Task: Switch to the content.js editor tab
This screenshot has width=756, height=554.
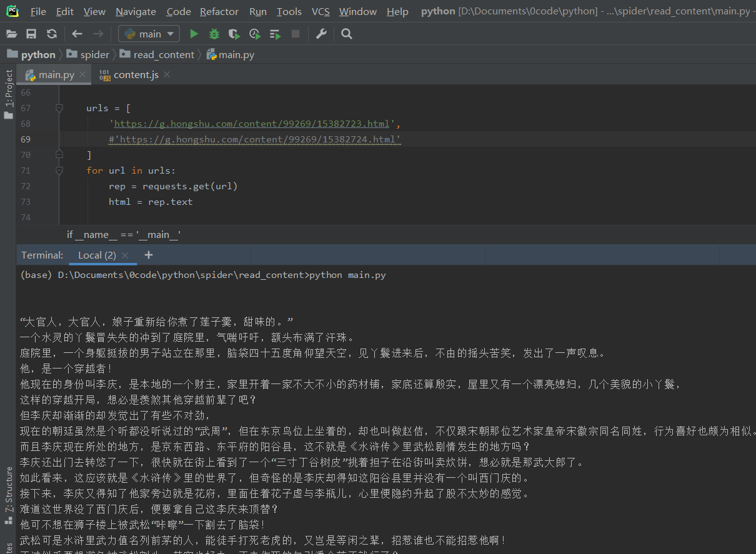Action: click(135, 74)
